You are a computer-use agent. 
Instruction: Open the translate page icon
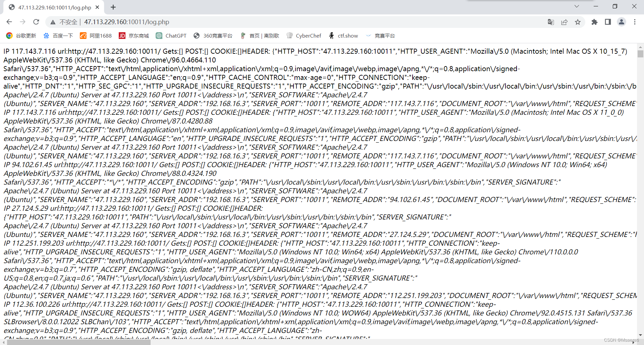551,22
